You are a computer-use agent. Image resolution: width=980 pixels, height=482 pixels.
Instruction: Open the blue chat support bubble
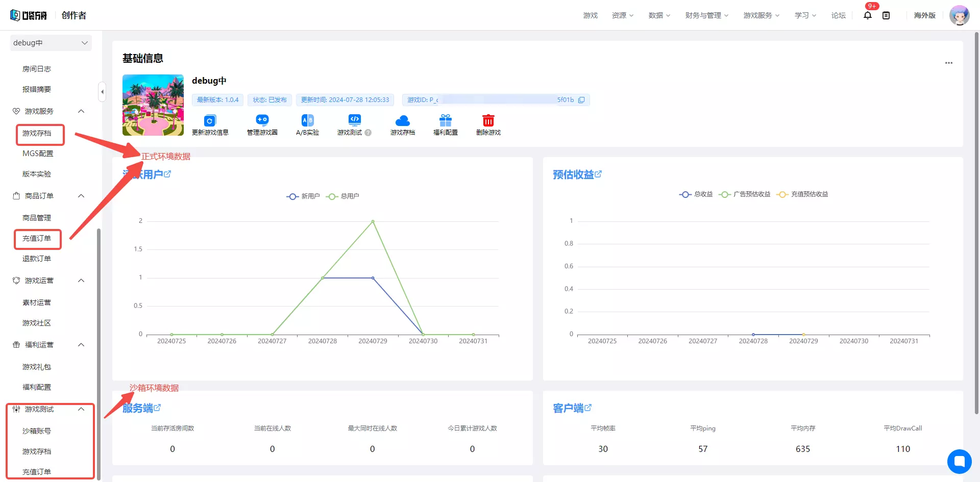960,462
